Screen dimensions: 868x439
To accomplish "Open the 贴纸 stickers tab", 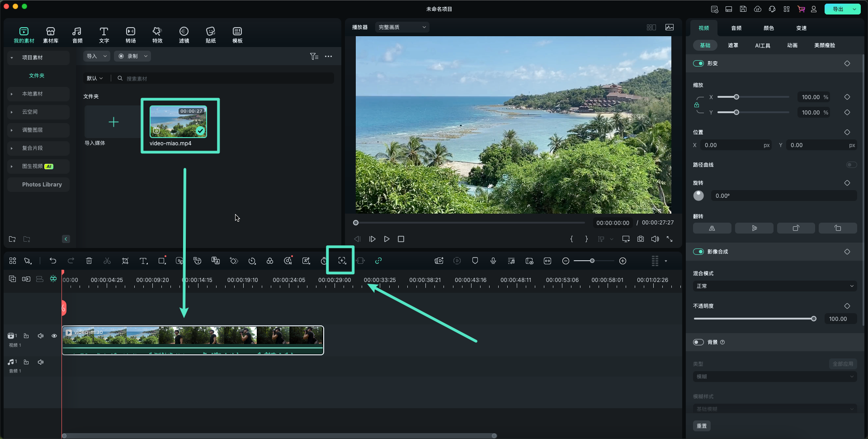I will (x=211, y=35).
